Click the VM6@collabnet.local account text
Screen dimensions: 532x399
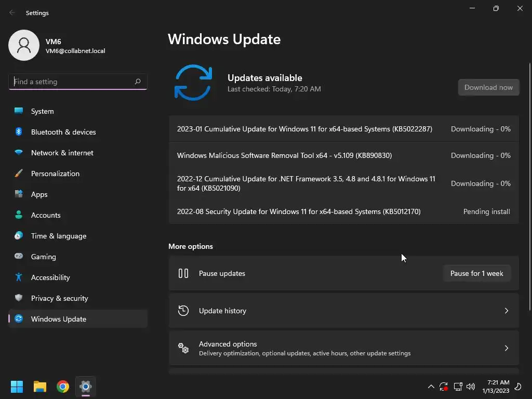(x=75, y=51)
